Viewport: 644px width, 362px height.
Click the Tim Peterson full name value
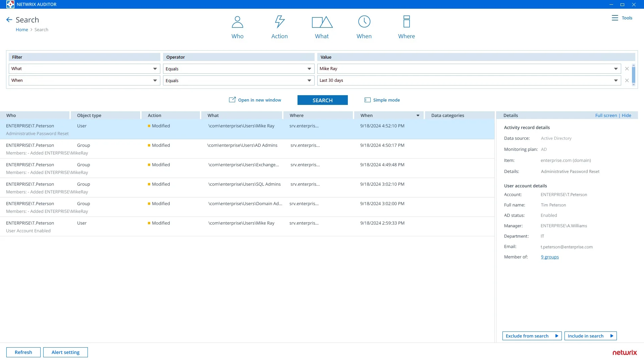[x=553, y=205]
